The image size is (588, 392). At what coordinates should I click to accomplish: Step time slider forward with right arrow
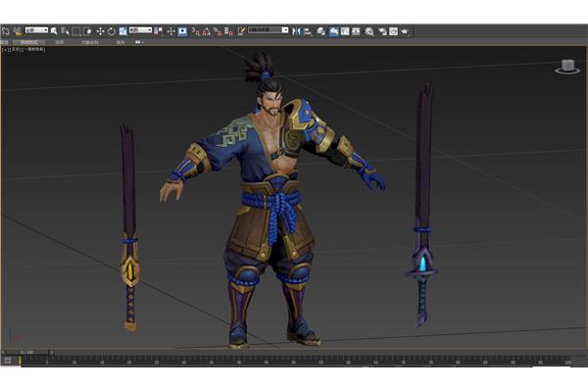click(x=52, y=352)
